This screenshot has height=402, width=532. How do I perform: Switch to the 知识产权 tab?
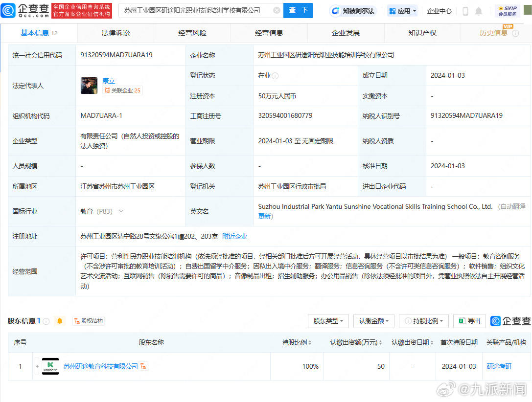click(422, 33)
